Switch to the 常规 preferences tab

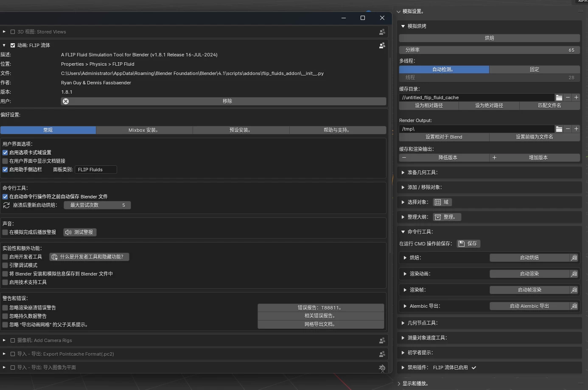[x=48, y=130]
